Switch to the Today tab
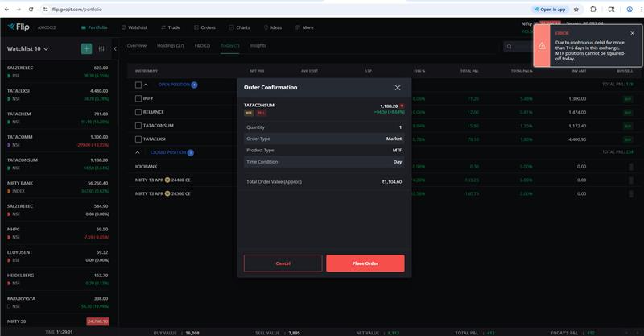Viewport: 644px width, 336px height. pos(230,46)
